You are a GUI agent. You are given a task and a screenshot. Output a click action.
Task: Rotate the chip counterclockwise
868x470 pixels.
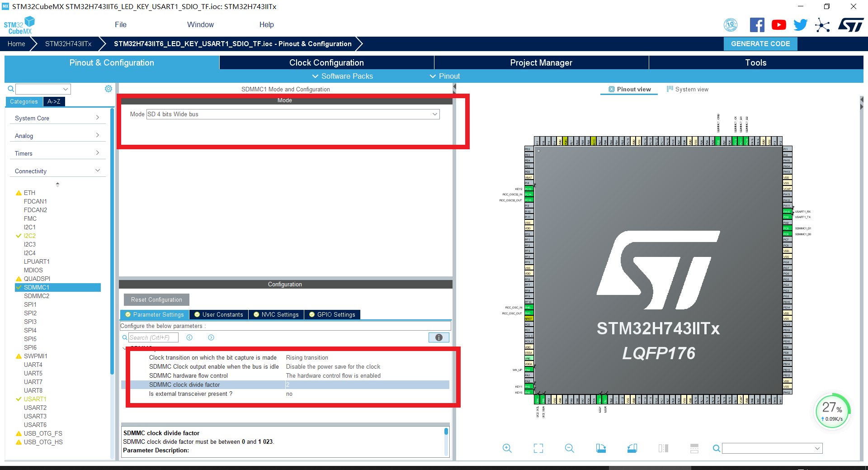(x=632, y=448)
